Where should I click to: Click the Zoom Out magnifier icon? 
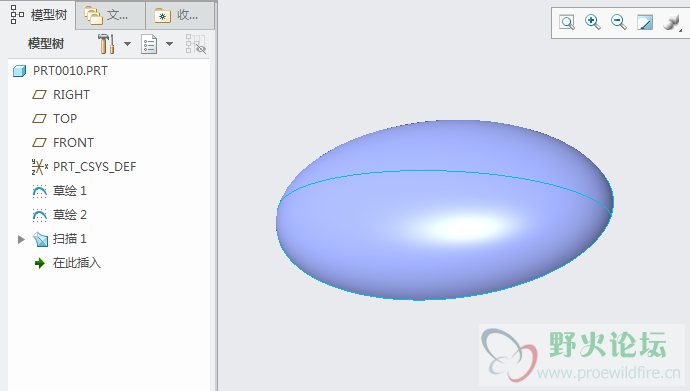[618, 22]
